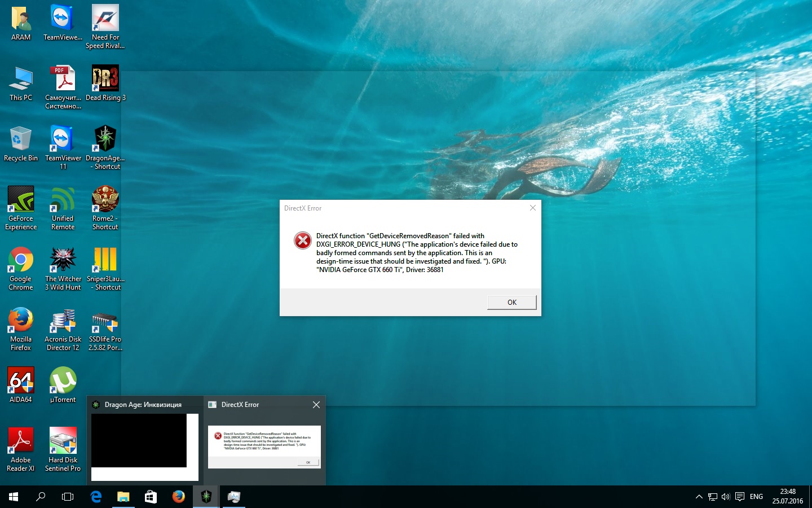Screen dimensions: 812x508
Task: Select the Sniper3Launcher shortcut icon
Action: coord(105,269)
